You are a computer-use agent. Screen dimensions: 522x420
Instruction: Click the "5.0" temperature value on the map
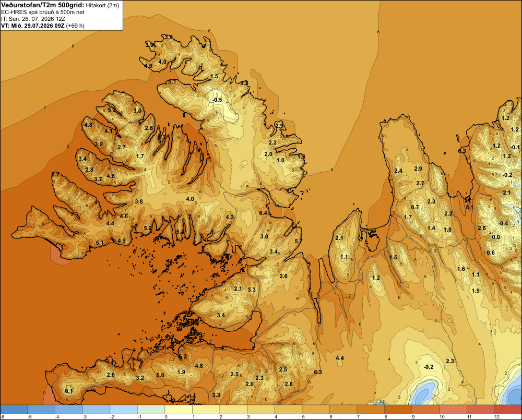(x=160, y=375)
